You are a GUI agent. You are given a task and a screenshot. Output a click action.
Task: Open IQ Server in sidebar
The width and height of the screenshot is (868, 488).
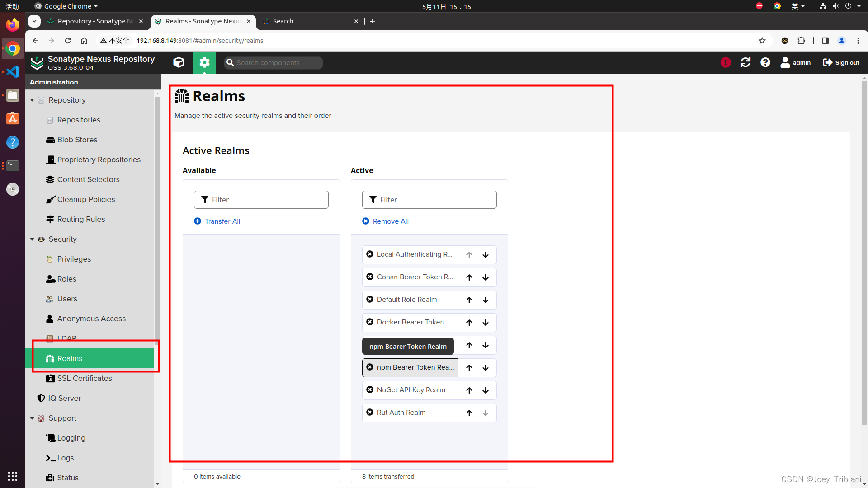pyautogui.click(x=64, y=398)
